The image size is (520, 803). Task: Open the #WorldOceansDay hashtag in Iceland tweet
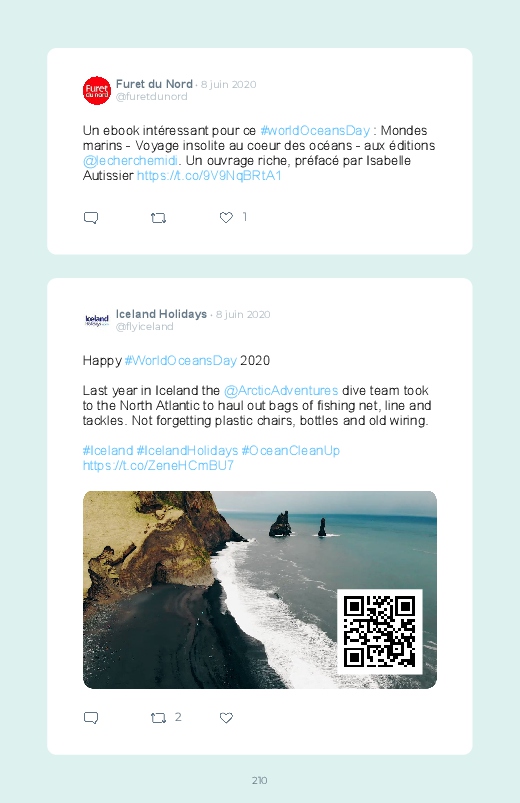180,361
